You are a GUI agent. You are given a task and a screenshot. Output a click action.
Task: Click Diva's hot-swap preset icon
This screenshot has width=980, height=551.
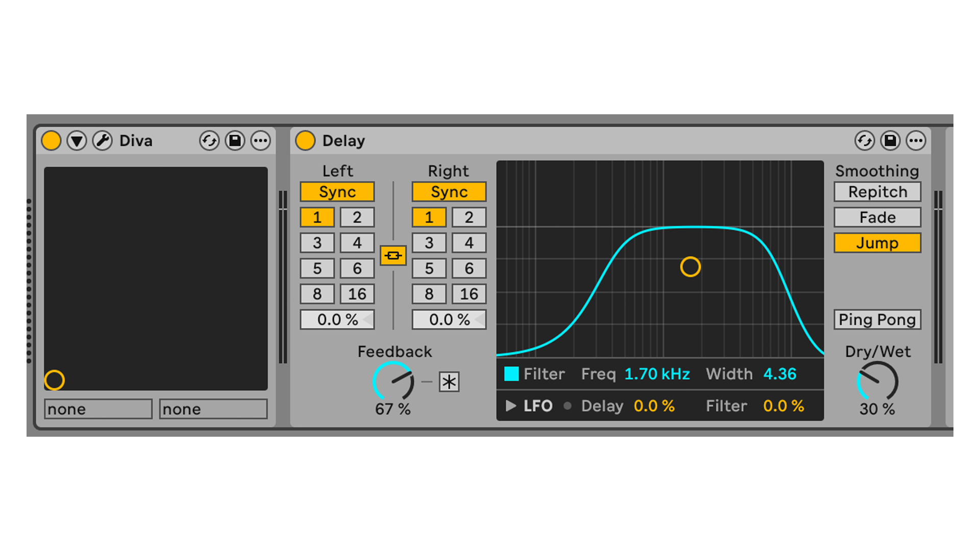click(209, 140)
